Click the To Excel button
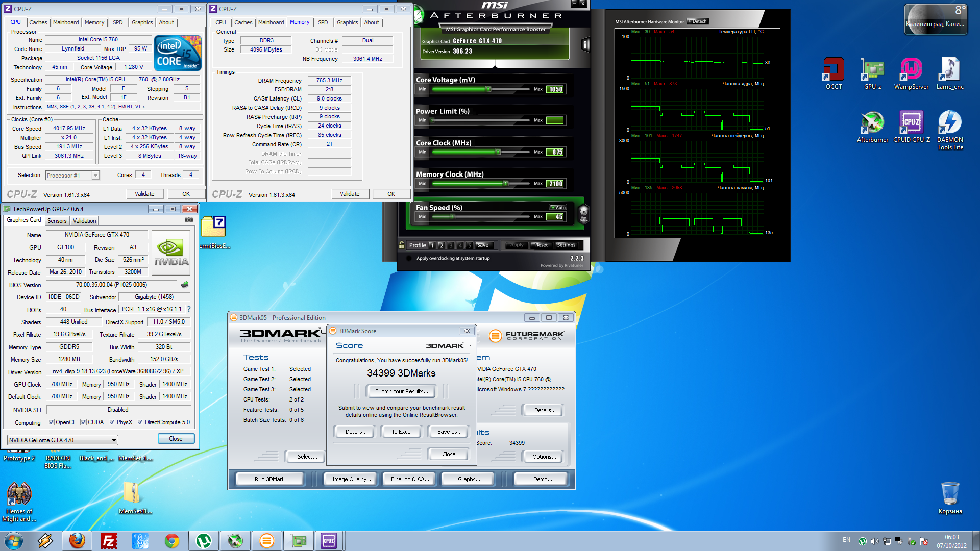Image resolution: width=980 pixels, height=551 pixels. point(402,432)
